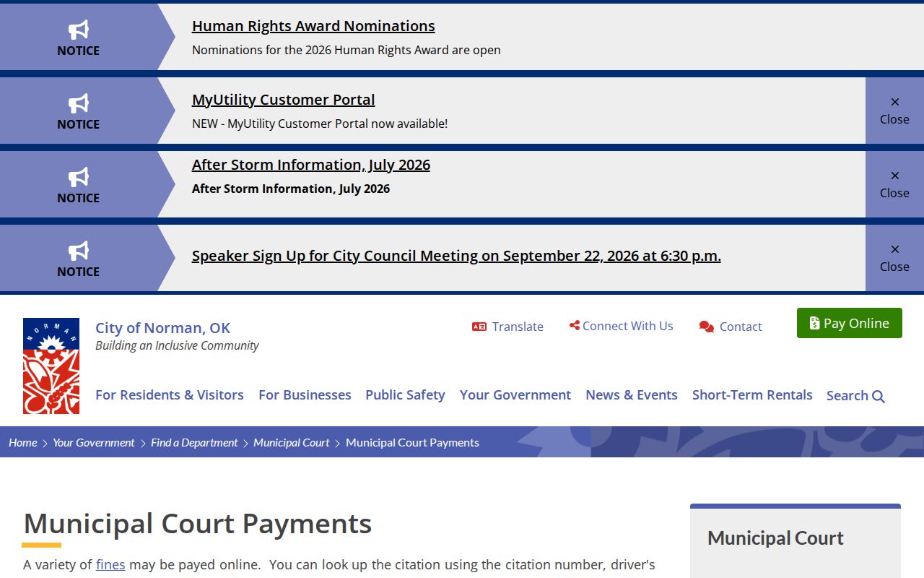
Task: Open For Residents & Visitors menu
Action: click(170, 395)
